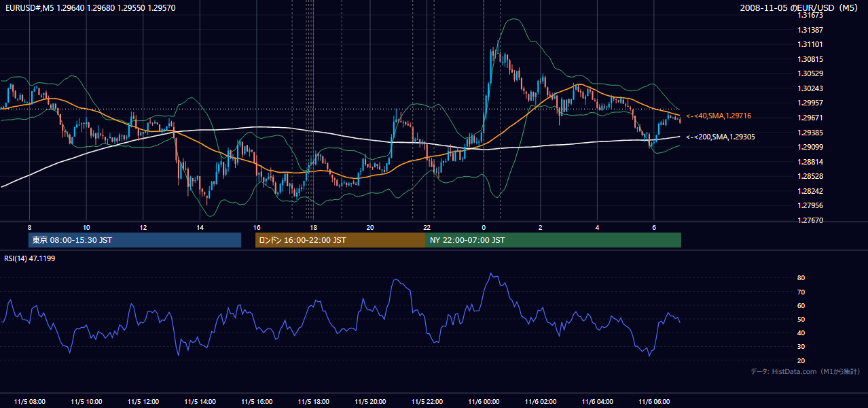Viewport: 868px width, 408px height.
Task: Click hour tick 0 under price chart
Action: coord(484,227)
